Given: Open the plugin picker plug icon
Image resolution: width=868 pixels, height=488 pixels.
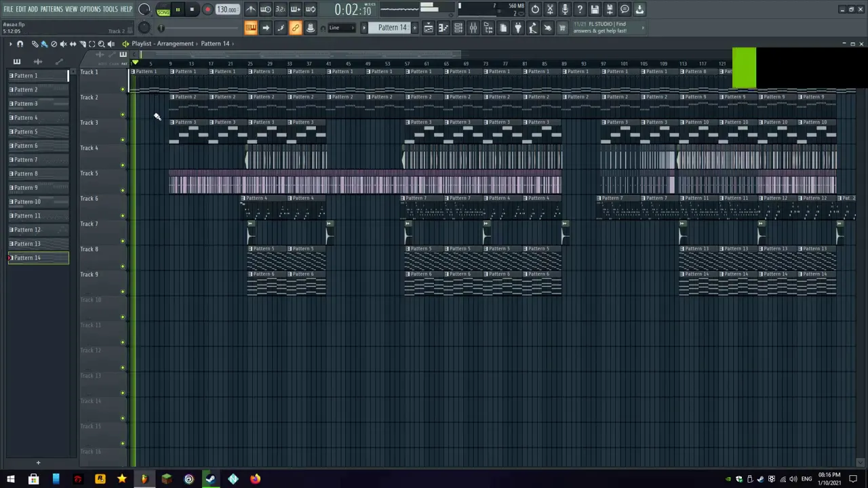Looking at the screenshot, I should (x=518, y=28).
